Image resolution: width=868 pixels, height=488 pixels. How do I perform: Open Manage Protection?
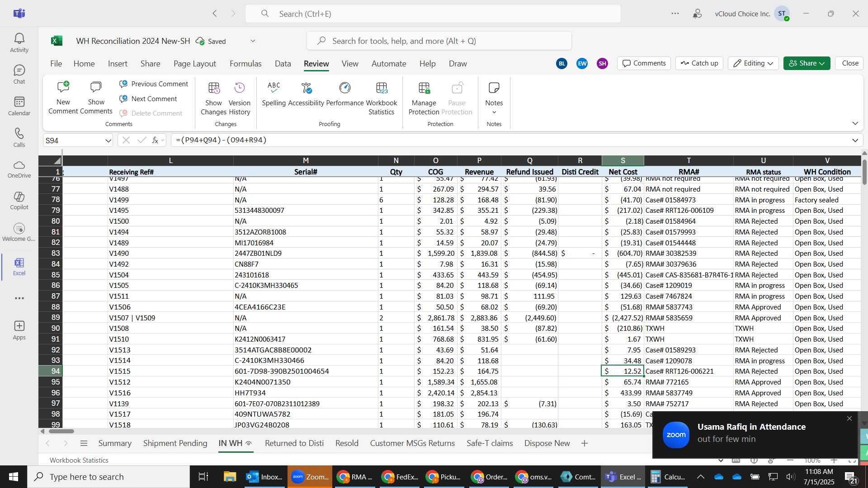(424, 98)
